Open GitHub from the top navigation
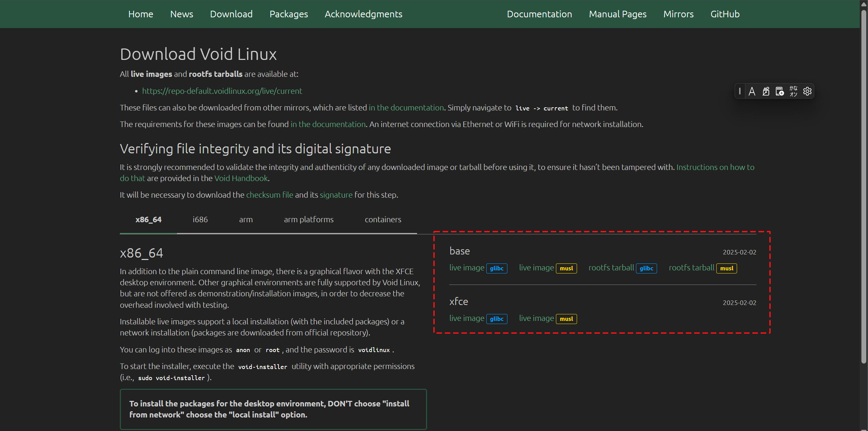Viewport: 868px width, 431px height. pos(725,14)
